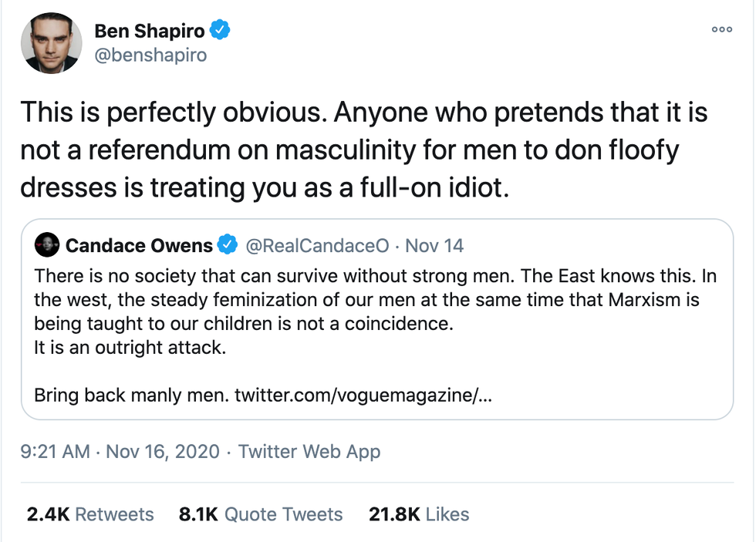756x542 pixels.
Task: Open Candace Owens' name in quoted tweet
Action: 139,245
